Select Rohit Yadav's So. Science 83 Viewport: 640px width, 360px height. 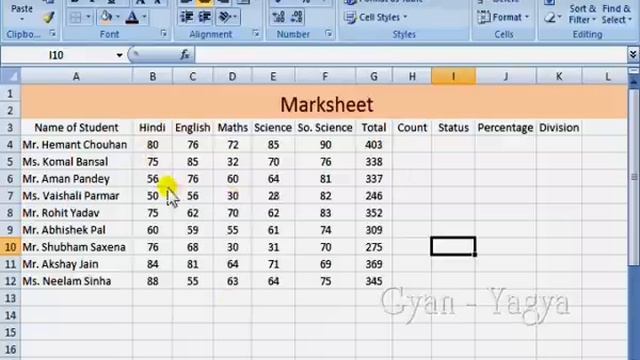pyautogui.click(x=325, y=213)
